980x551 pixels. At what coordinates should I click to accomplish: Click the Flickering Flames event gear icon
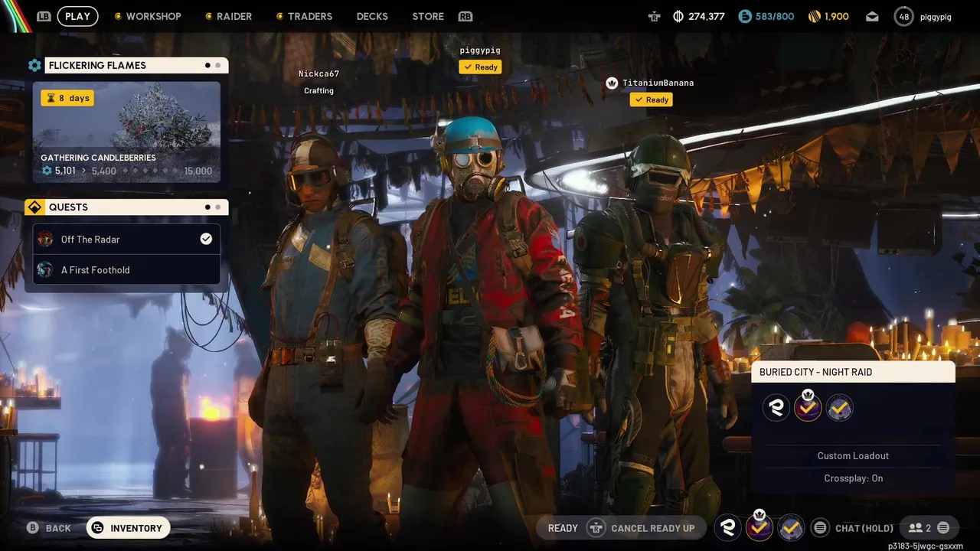click(x=34, y=66)
